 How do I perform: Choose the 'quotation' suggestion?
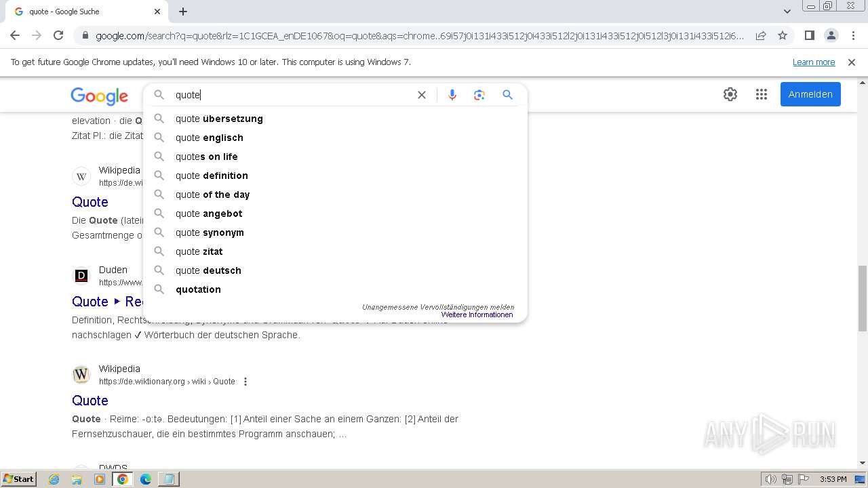click(335, 289)
